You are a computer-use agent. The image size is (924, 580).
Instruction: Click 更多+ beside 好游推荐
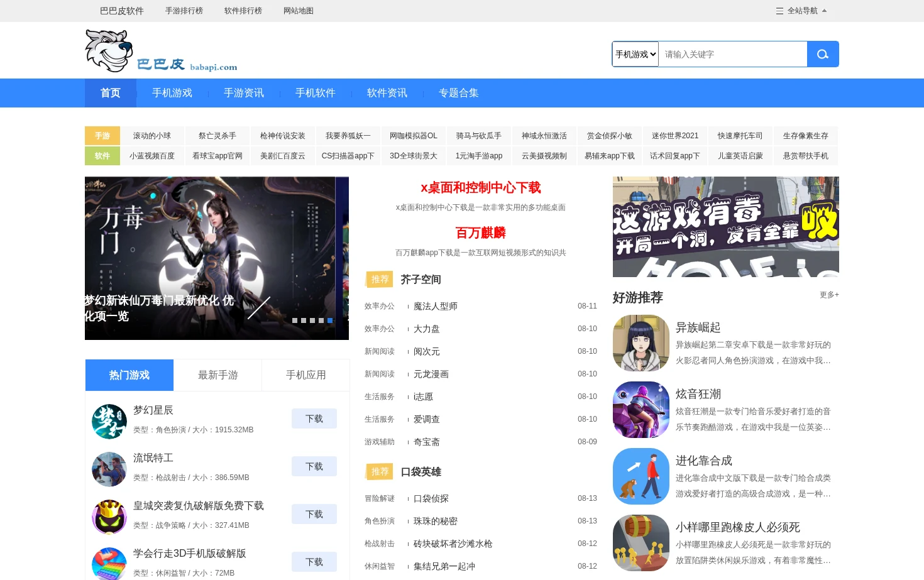click(x=829, y=295)
